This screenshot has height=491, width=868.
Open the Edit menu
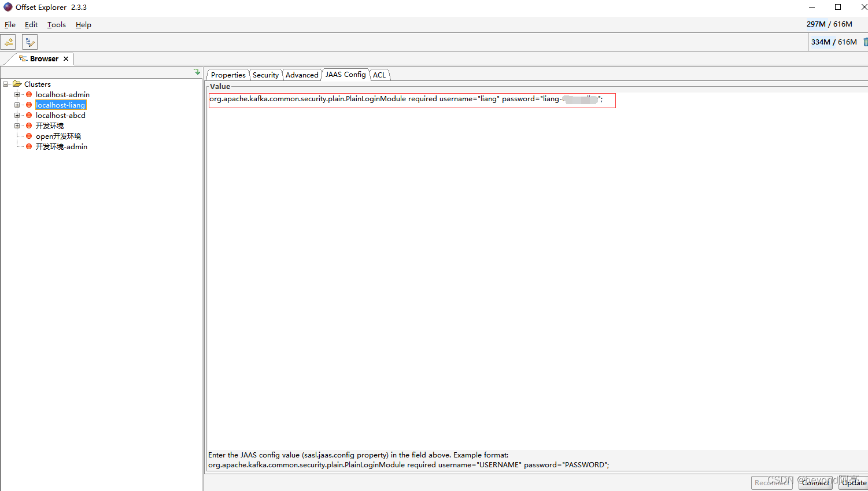pyautogui.click(x=31, y=24)
